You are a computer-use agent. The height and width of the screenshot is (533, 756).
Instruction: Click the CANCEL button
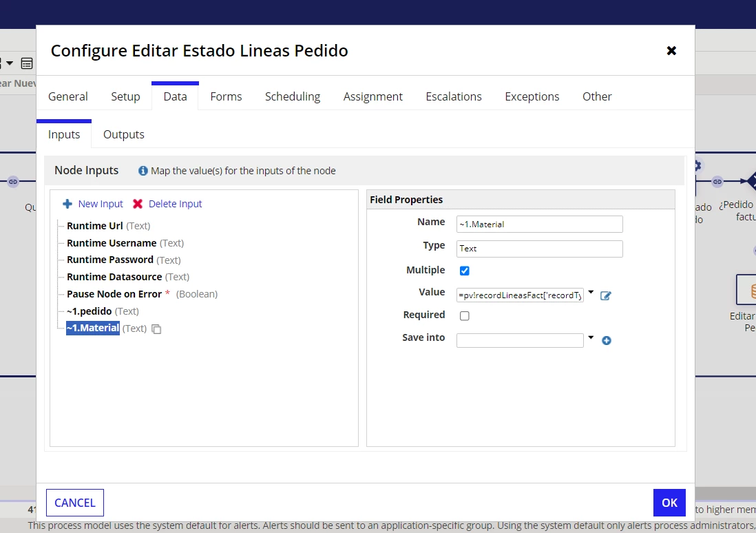75,503
